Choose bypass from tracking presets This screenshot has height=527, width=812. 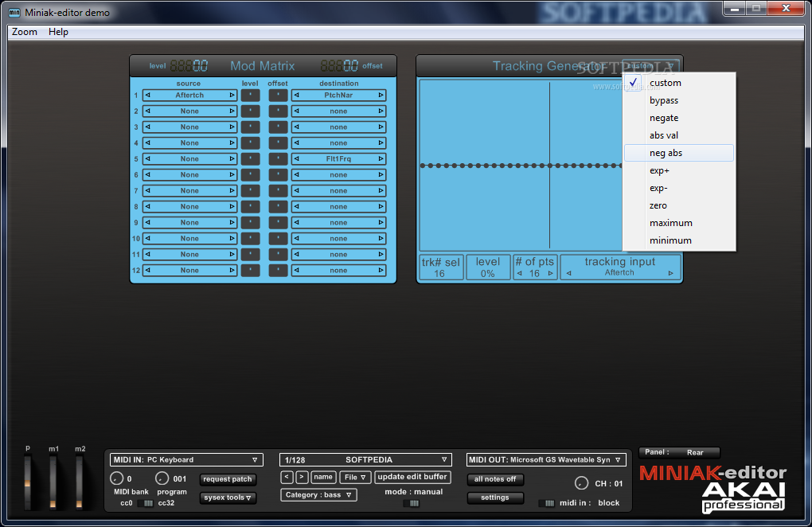pyautogui.click(x=679, y=100)
